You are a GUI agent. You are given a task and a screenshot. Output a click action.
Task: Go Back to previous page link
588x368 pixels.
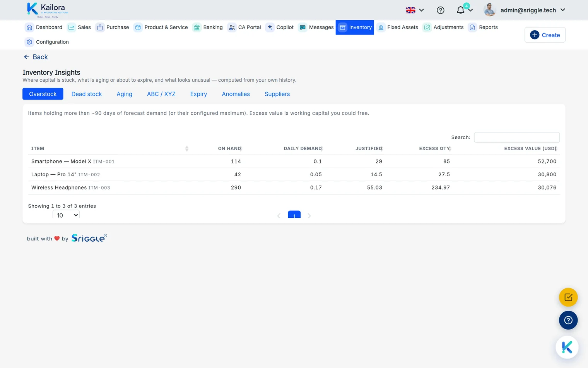pos(36,57)
